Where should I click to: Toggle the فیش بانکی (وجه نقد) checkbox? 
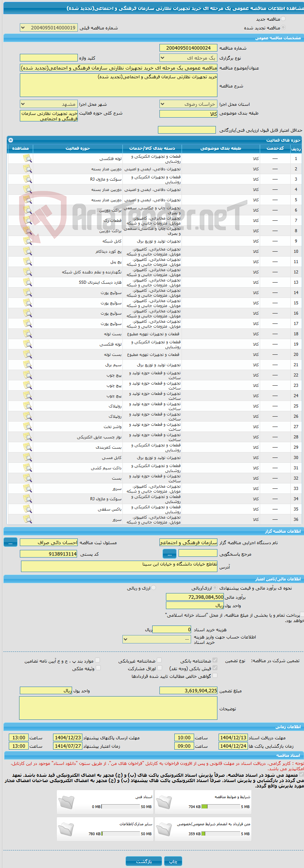coord(215,668)
